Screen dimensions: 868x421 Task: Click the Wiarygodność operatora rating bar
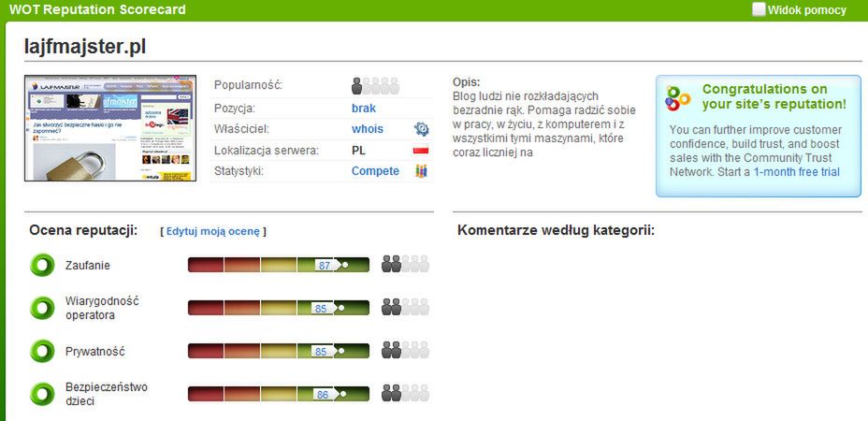pyautogui.click(x=279, y=308)
